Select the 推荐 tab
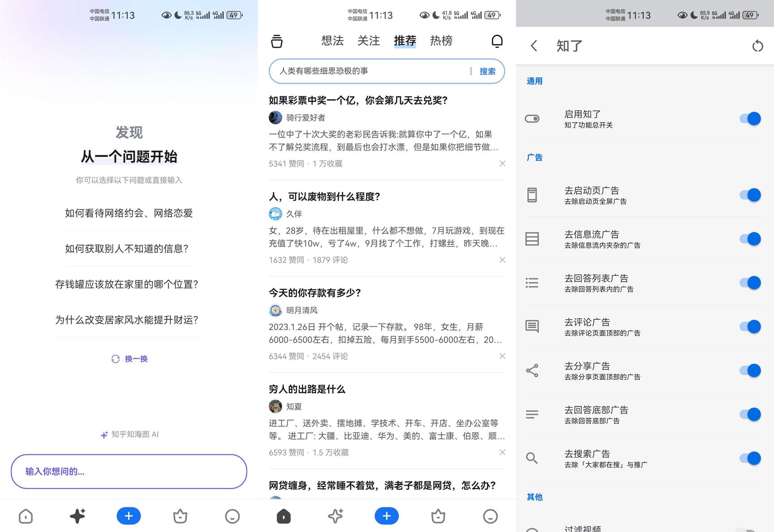 point(405,41)
